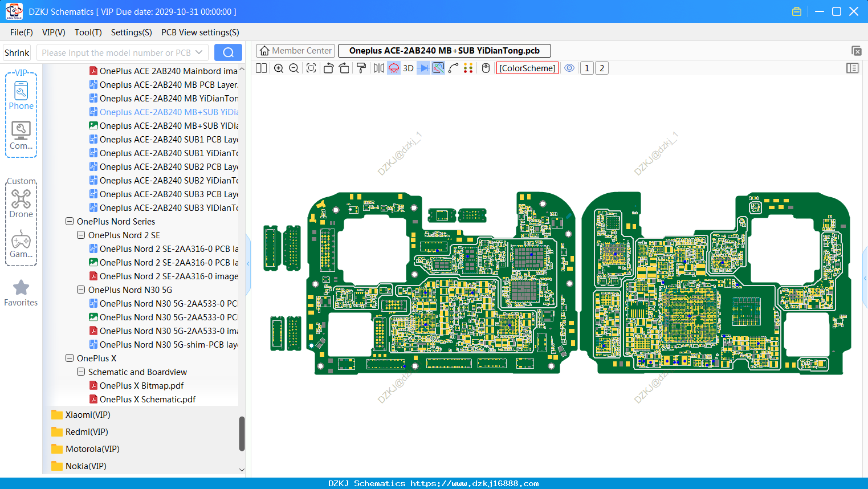Open OnePlus Nord N30 5G-shim-PCB layer file

click(164, 344)
